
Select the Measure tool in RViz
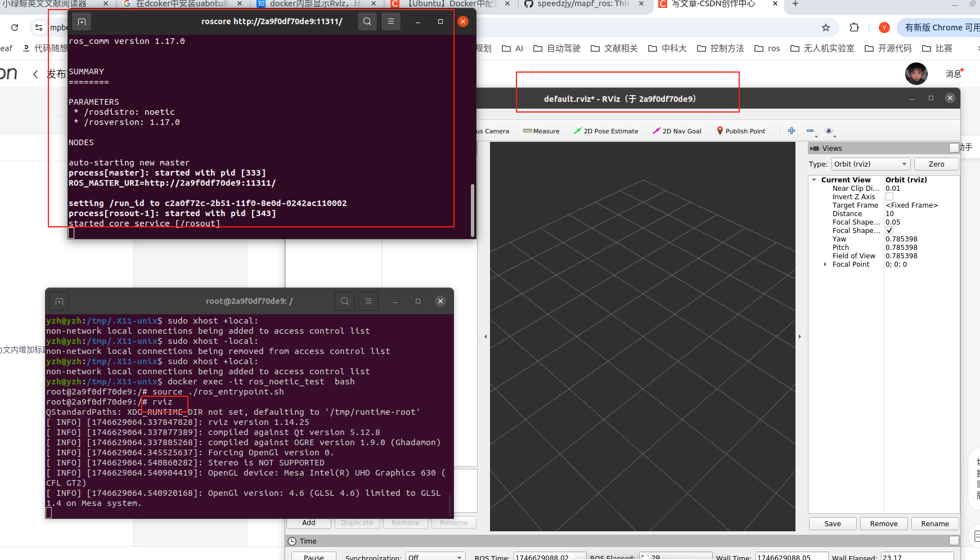(x=541, y=131)
